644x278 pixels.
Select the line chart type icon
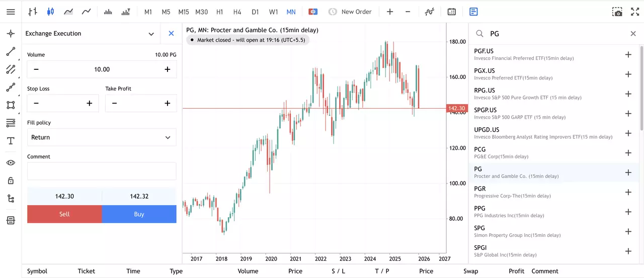click(87, 12)
